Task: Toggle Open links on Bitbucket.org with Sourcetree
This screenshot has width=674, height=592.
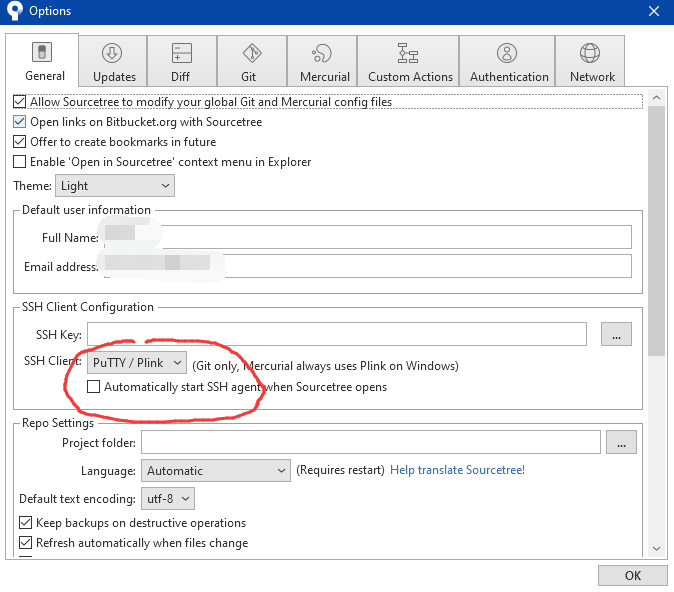Action: [x=19, y=122]
